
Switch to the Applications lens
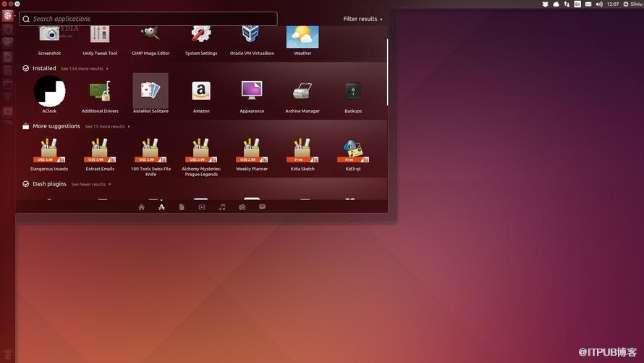[x=161, y=207]
